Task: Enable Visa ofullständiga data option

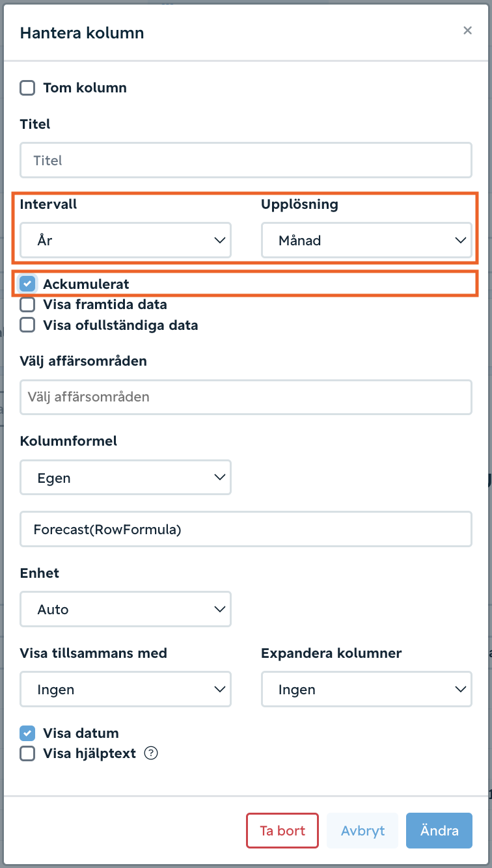Action: (x=27, y=325)
